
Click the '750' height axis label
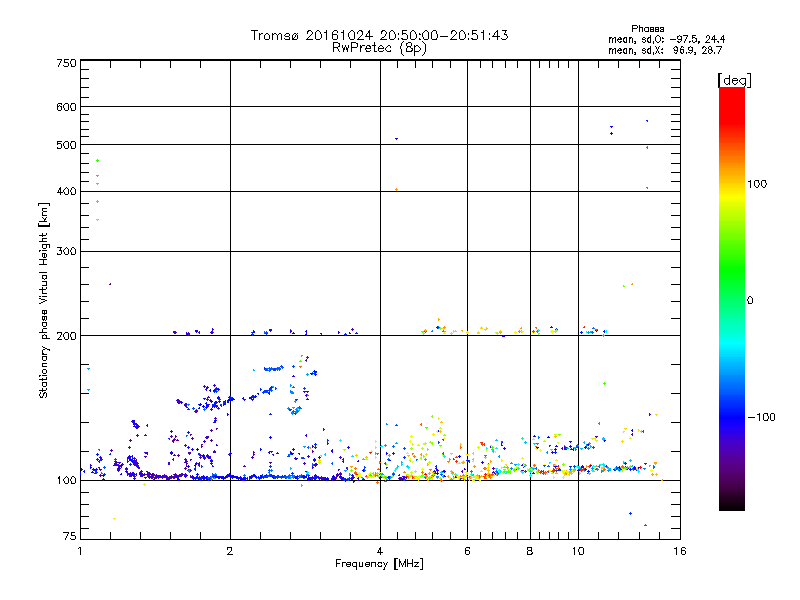(67, 63)
